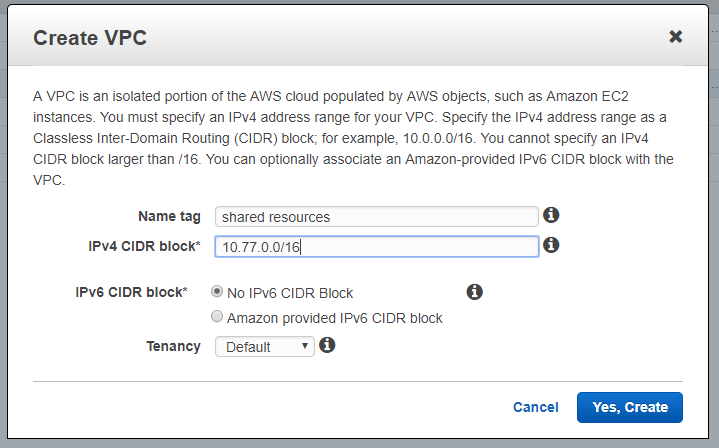Click the IPv6 CIDR block label text
719x448 pixels.
[x=132, y=293]
